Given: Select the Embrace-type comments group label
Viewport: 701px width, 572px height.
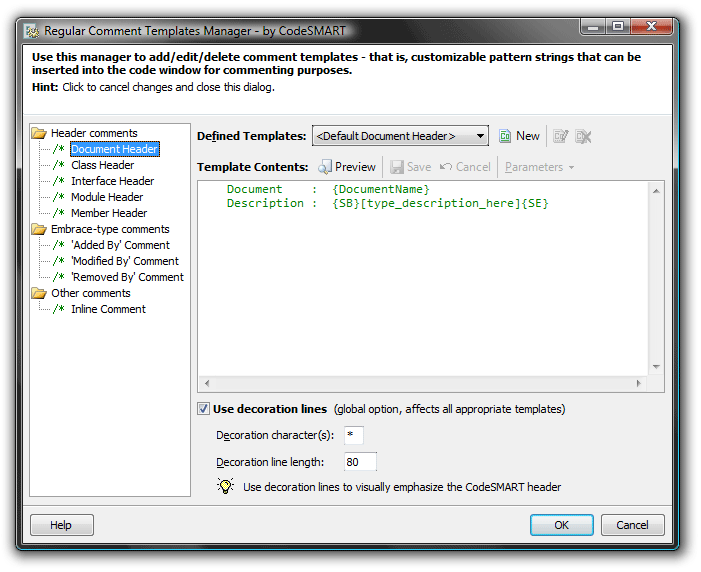Looking at the screenshot, I should click(110, 229).
